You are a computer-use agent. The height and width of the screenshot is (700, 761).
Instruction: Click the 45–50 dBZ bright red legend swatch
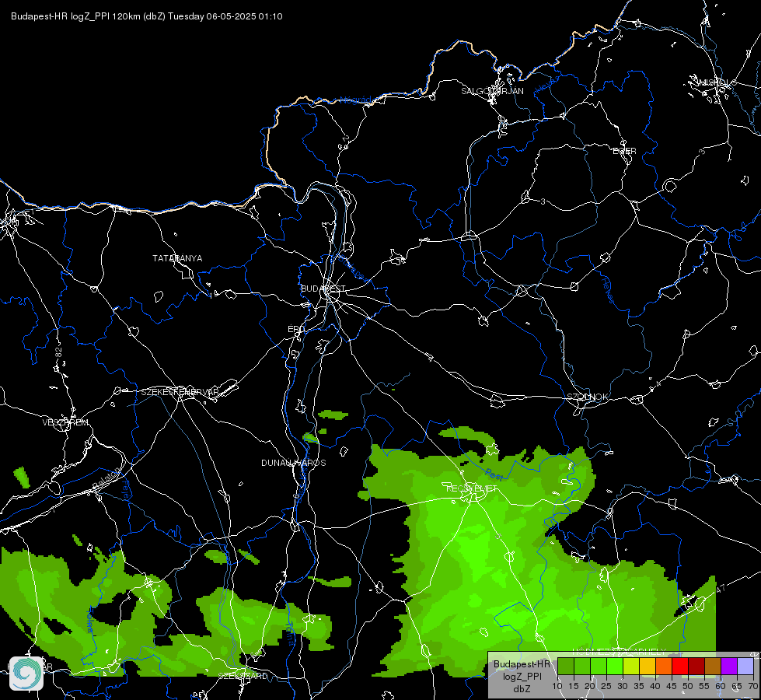(680, 666)
